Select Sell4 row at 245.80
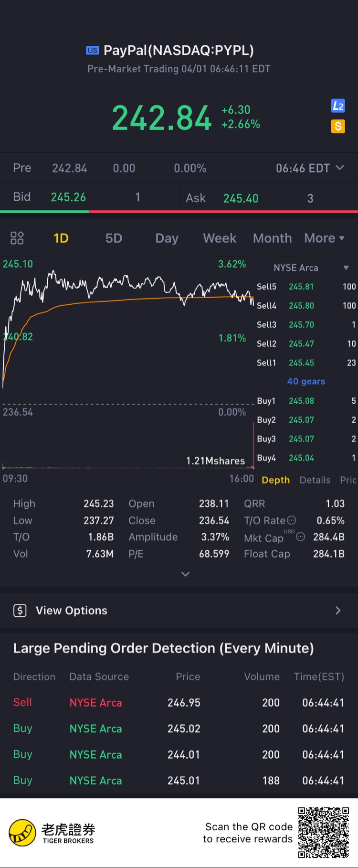This screenshot has height=868, width=358. tap(306, 305)
